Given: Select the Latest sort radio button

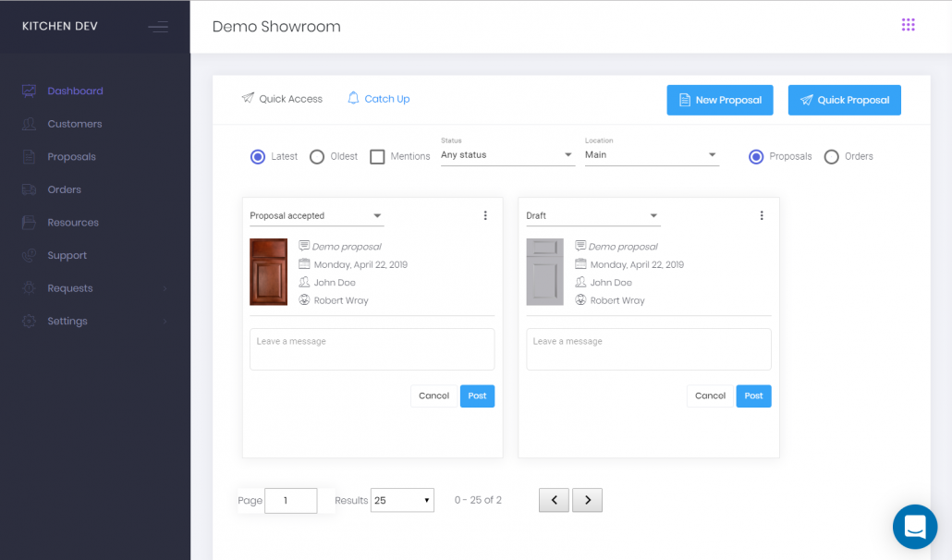Looking at the screenshot, I should pyautogui.click(x=257, y=156).
